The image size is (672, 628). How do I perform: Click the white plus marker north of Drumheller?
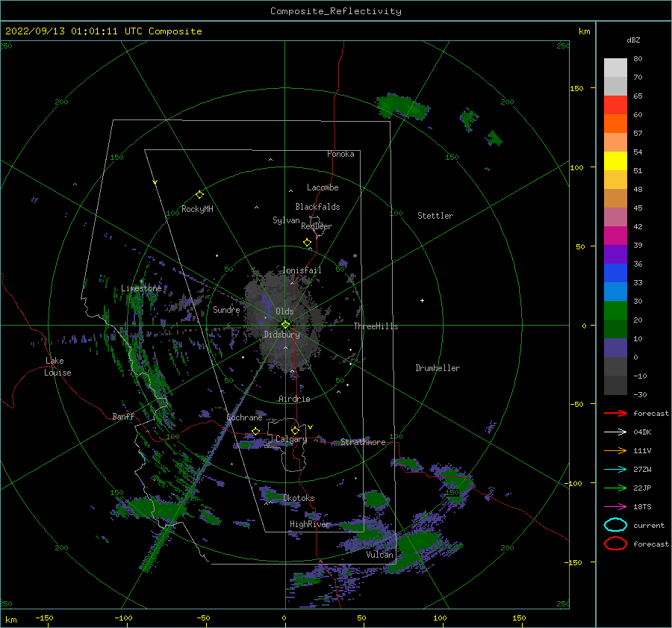pos(422,300)
